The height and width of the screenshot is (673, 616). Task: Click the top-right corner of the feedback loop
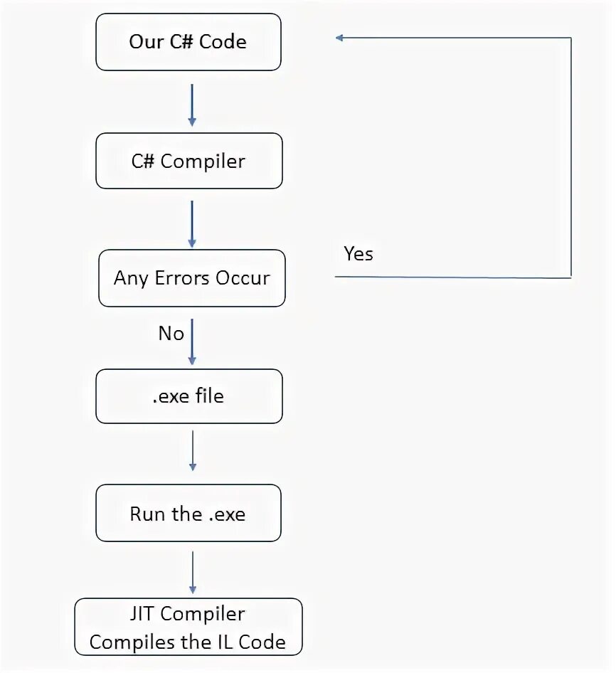[571, 38]
